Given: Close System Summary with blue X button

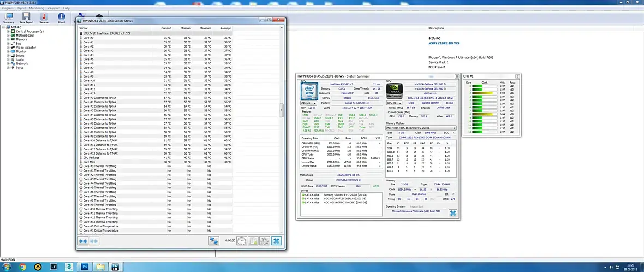Looking at the screenshot, I should coord(452,213).
